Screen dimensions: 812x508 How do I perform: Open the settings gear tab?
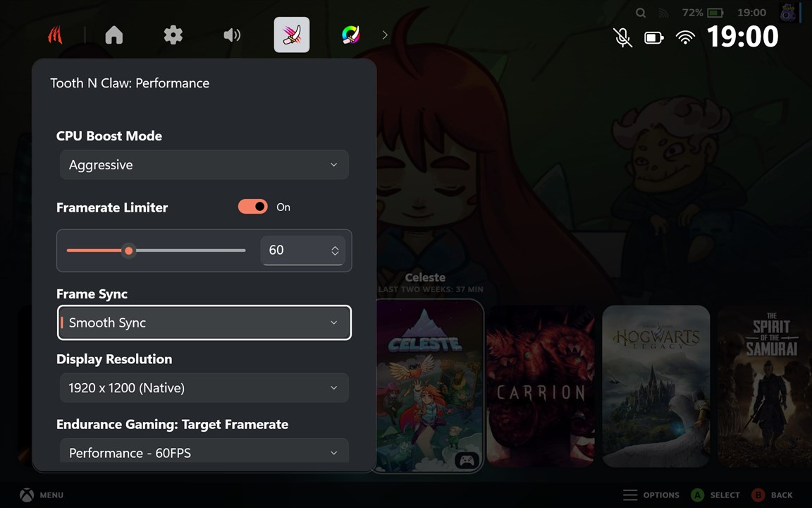click(173, 35)
